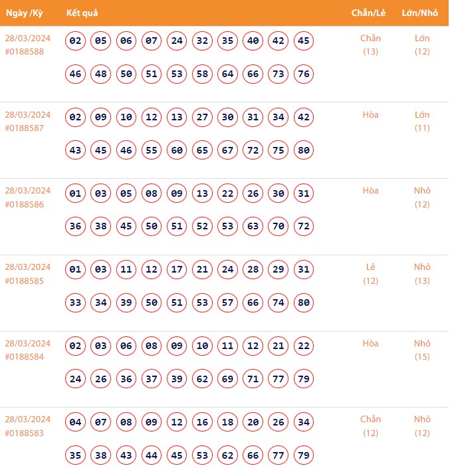Click the 'Kết quả' column header

(x=83, y=13)
